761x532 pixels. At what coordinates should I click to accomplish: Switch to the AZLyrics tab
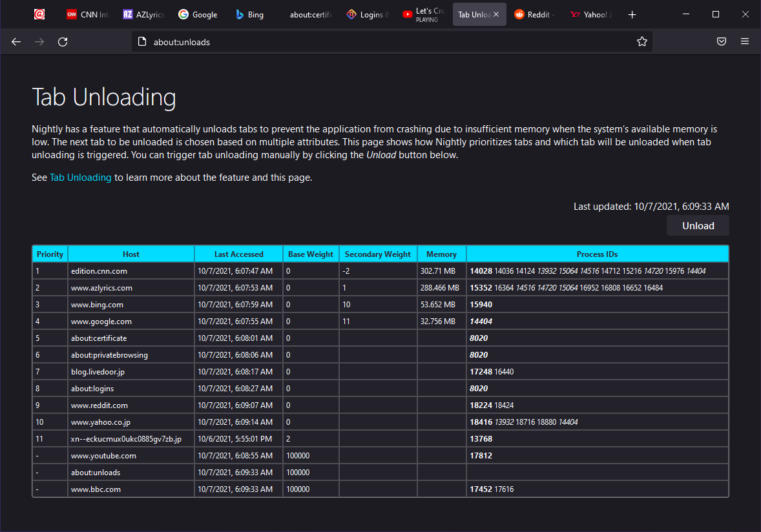[143, 14]
